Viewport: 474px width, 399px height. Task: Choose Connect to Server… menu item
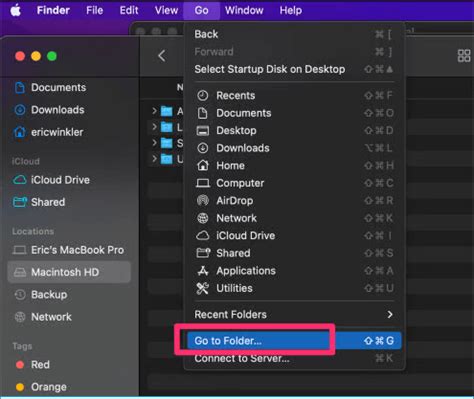tap(294, 358)
